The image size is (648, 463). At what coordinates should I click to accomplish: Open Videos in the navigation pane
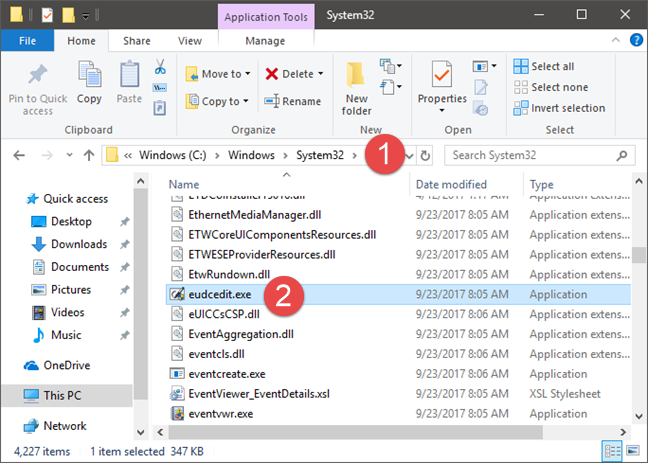point(58,313)
